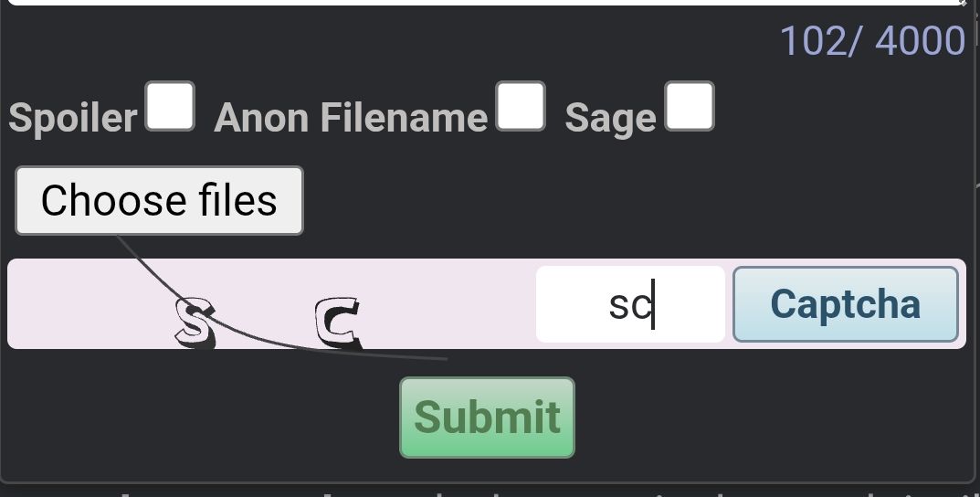Focus the message textarea bottom edge

pos(488,3)
